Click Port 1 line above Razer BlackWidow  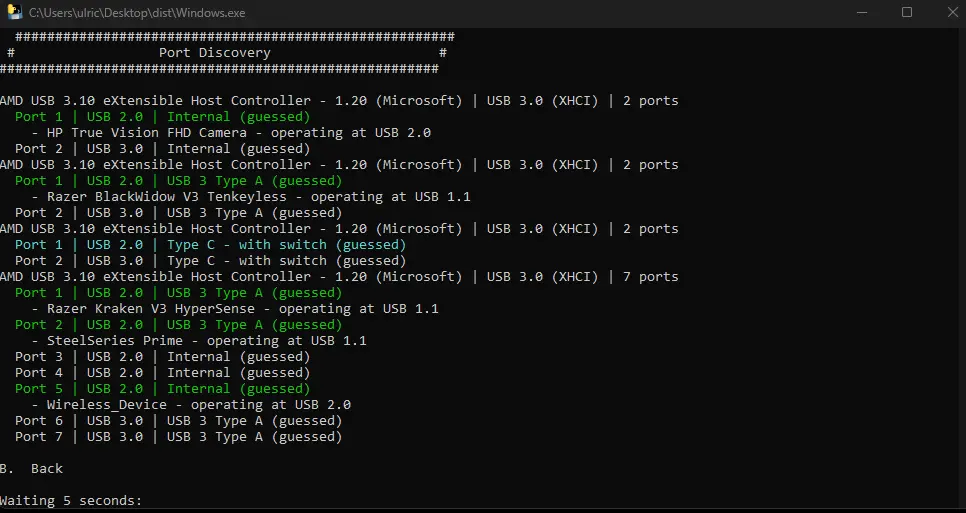coord(179,181)
